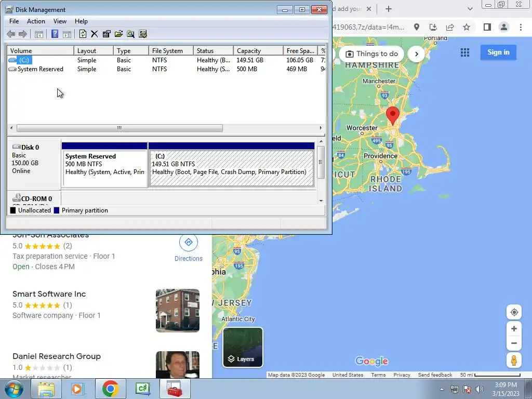Show your location on the map
Image resolution: width=532 pixels, height=399 pixels.
514,312
